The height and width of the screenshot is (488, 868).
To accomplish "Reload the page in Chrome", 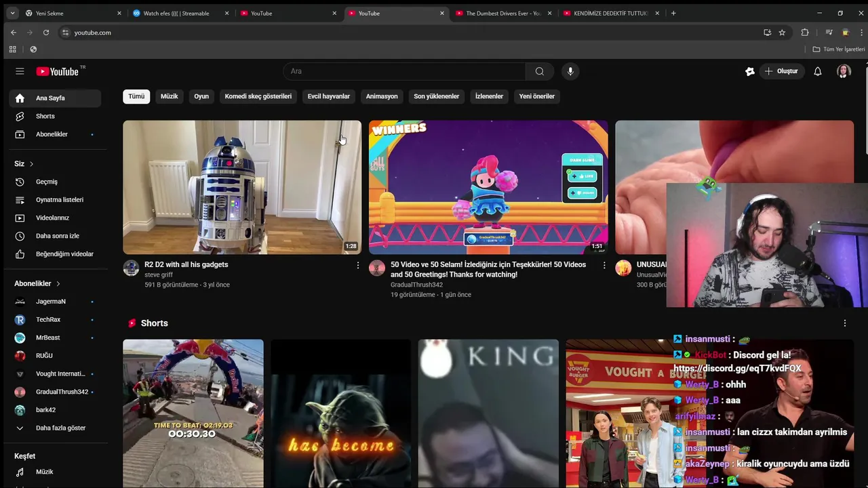I will [x=46, y=33].
